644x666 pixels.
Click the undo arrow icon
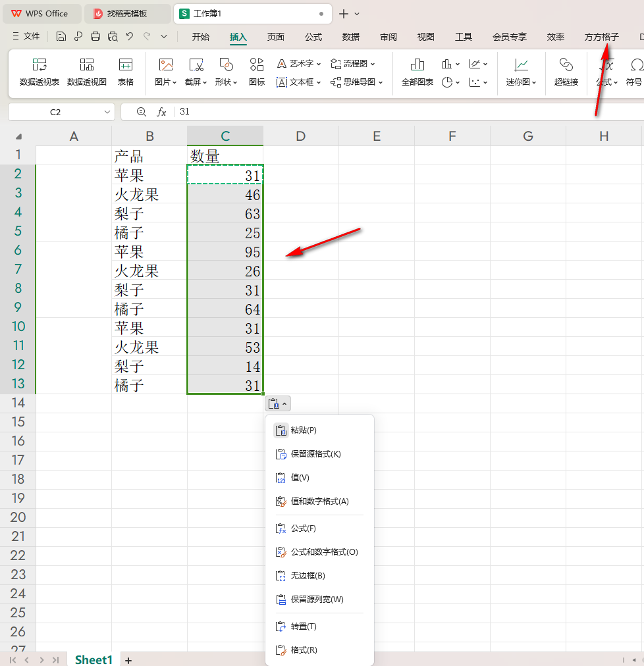point(130,37)
